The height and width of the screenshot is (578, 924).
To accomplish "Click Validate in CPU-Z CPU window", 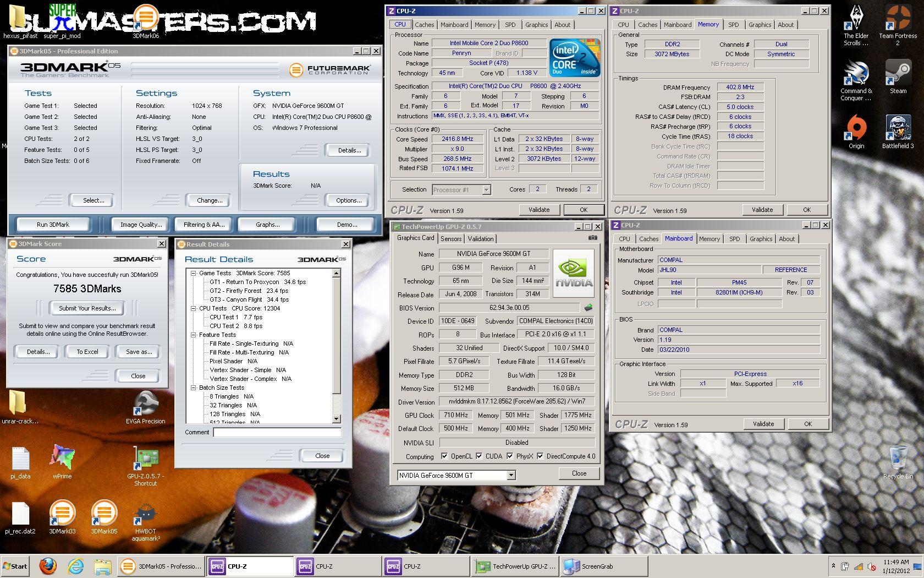I will [x=539, y=210].
